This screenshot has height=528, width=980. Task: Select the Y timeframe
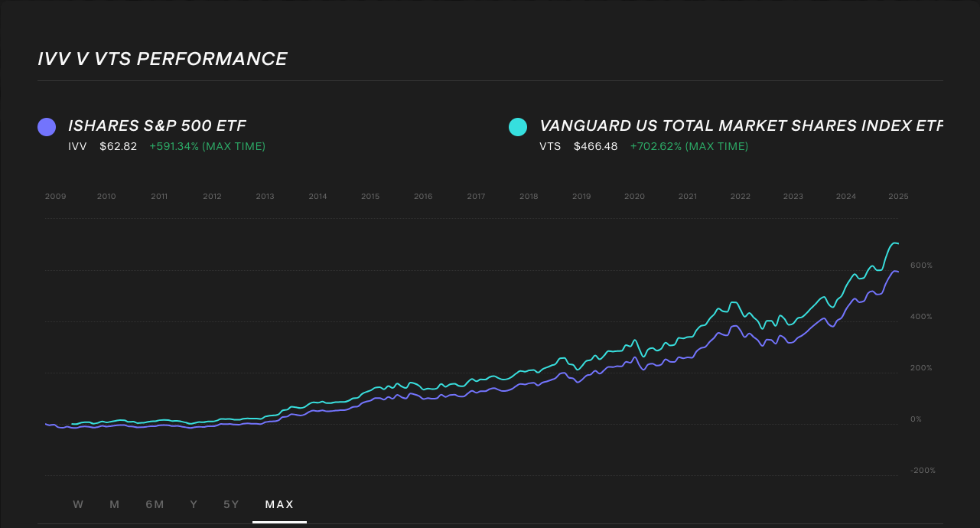point(193,504)
